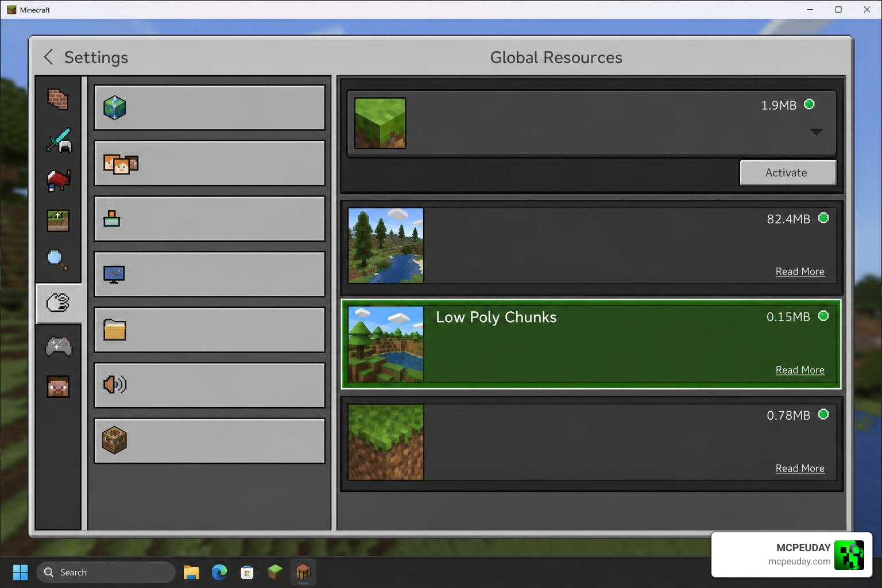Open the three faces settings row
Viewport: 882px width, 588px height.
(210, 163)
